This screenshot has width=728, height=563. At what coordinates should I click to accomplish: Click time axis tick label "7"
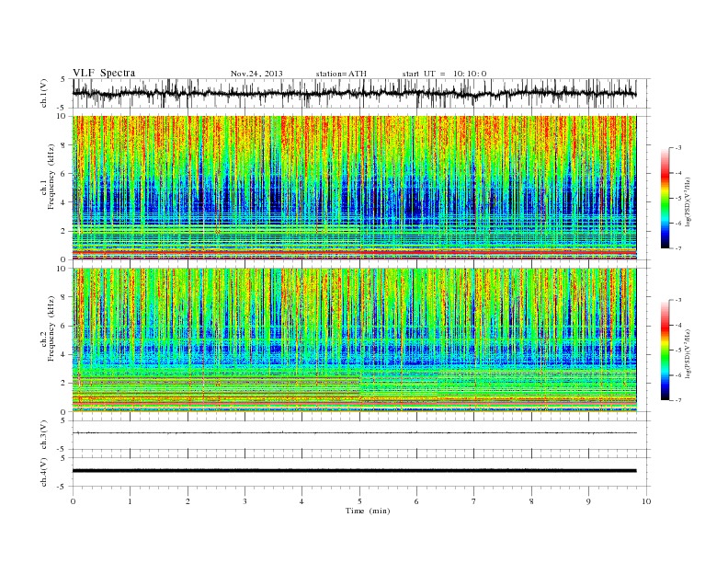tap(473, 501)
